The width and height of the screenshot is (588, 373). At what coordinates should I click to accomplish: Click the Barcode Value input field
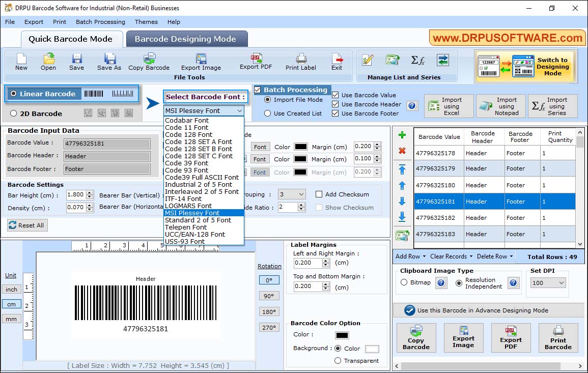(x=106, y=143)
